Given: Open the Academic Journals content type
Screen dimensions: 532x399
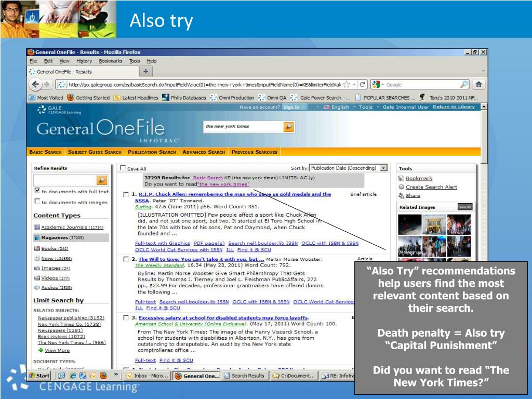Looking at the screenshot, I should pos(72,227).
